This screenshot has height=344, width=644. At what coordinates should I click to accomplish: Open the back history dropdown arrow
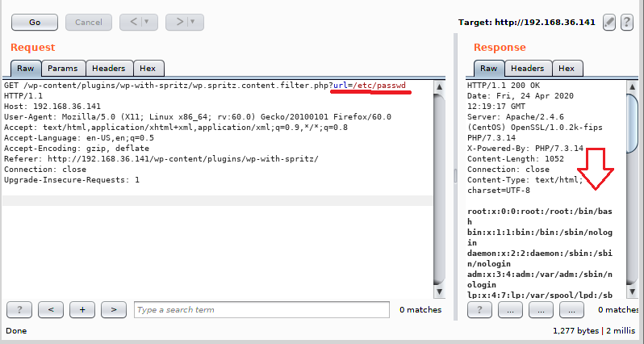pos(147,22)
